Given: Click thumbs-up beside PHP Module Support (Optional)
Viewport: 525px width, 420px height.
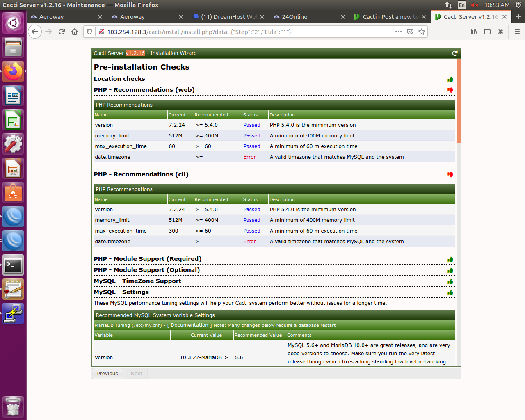Looking at the screenshot, I should click(450, 270).
